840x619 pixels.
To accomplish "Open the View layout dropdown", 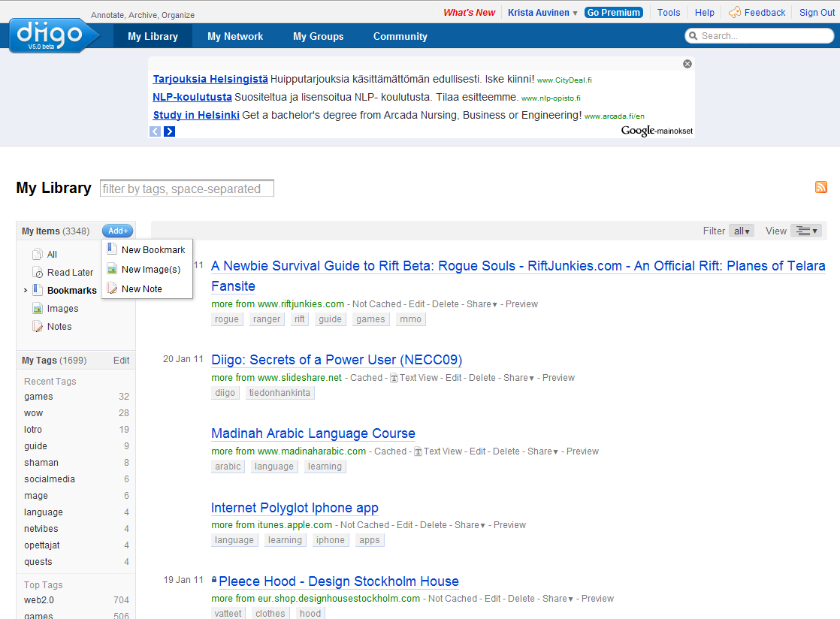I will 806,231.
